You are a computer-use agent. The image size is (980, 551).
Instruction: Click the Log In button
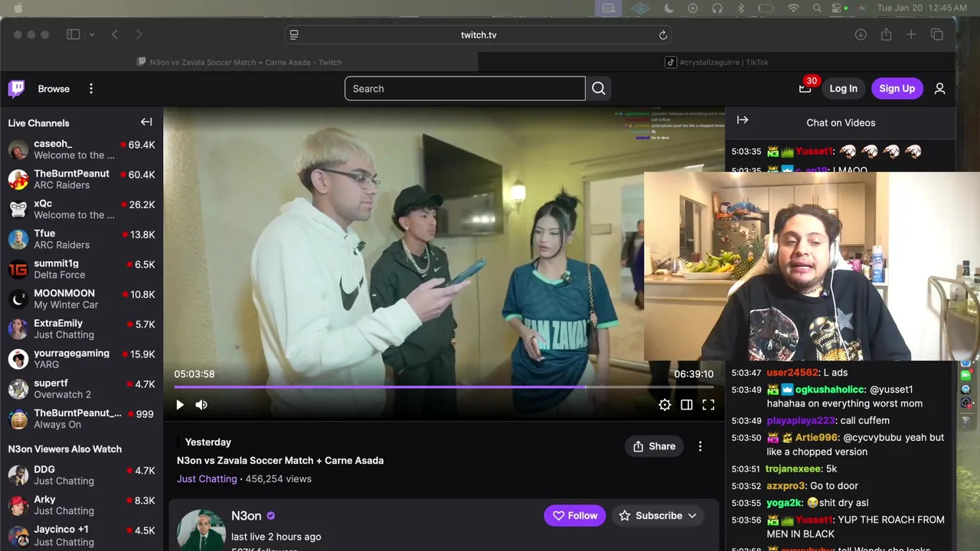click(x=844, y=89)
